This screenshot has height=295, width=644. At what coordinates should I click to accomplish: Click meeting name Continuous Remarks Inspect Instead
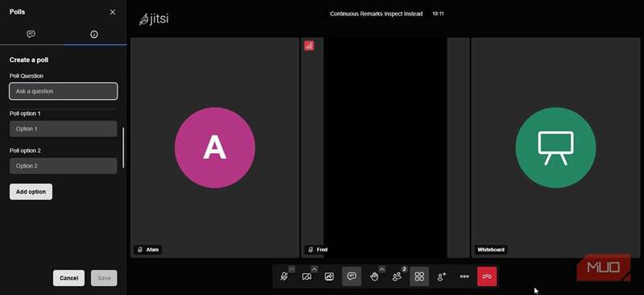click(376, 14)
